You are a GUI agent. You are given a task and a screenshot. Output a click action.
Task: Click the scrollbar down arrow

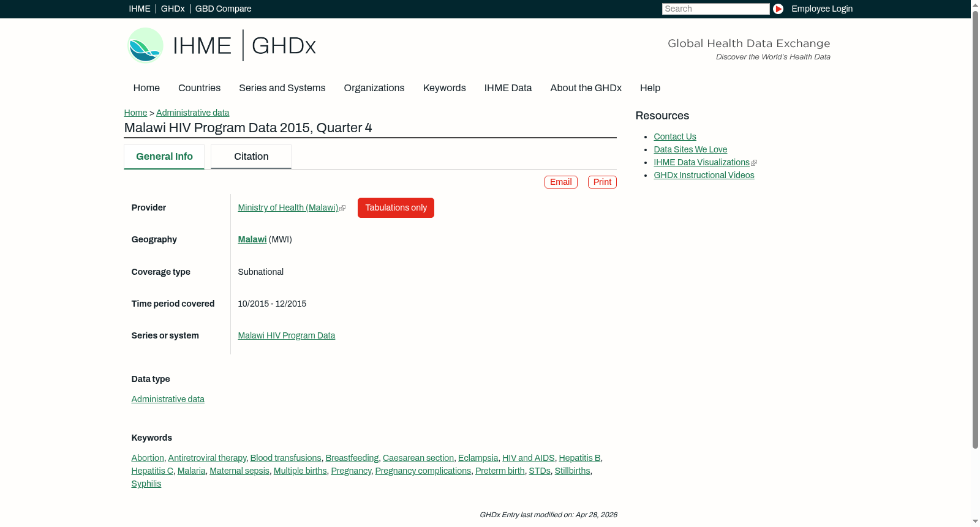(975, 522)
